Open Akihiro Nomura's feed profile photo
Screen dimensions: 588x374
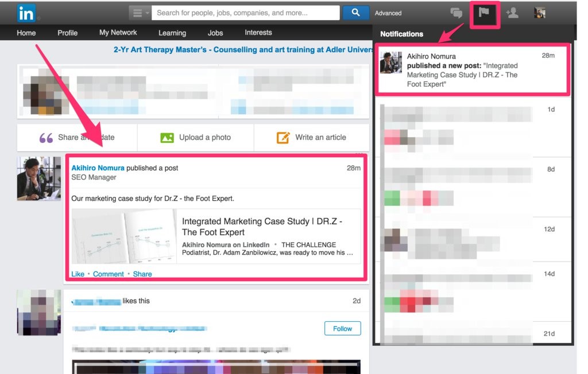pyautogui.click(x=38, y=178)
